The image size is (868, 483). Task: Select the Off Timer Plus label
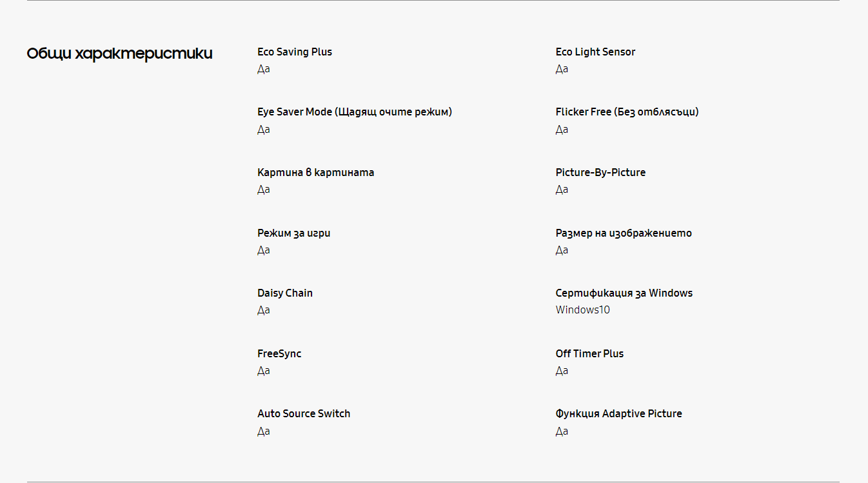589,354
